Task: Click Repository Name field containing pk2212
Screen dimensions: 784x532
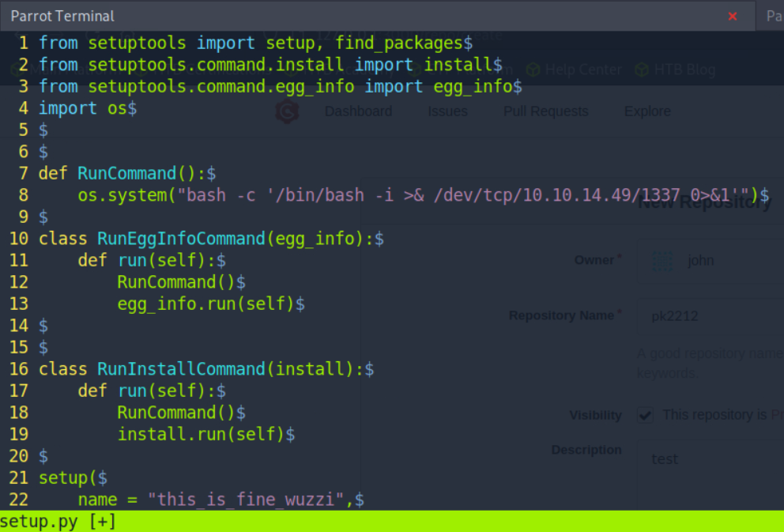Action: 711,316
